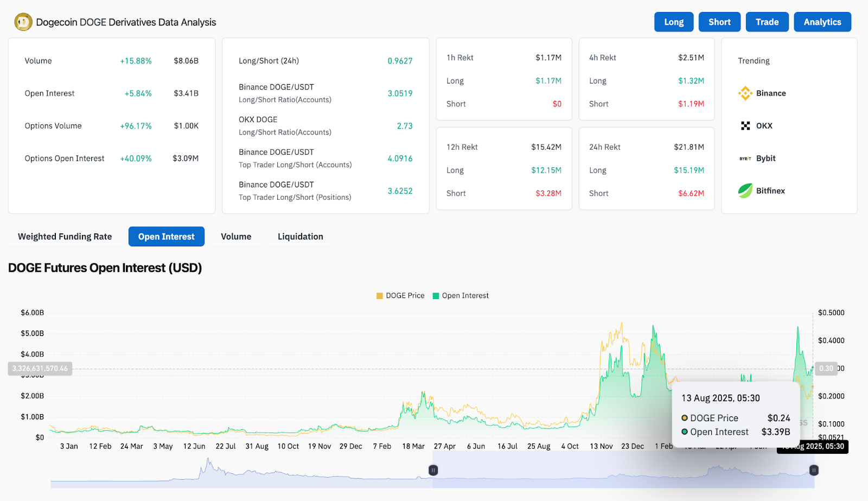
Task: Click left range slider handle
Action: click(433, 470)
